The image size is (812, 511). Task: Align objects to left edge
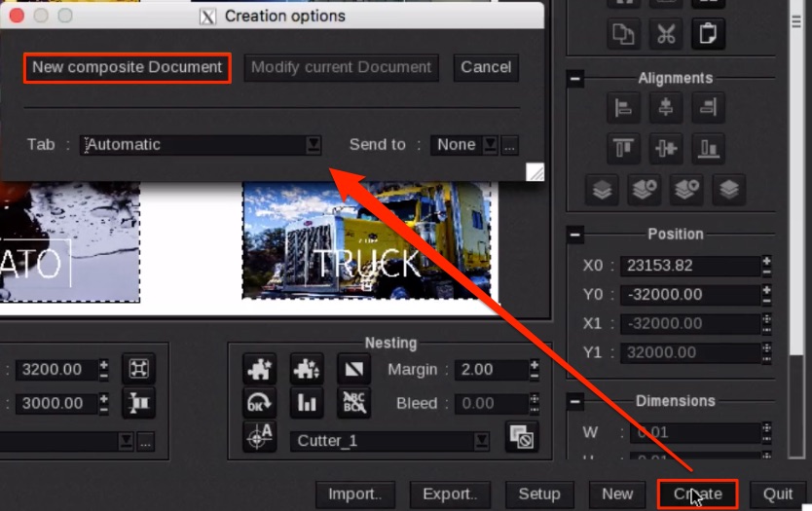(623, 107)
